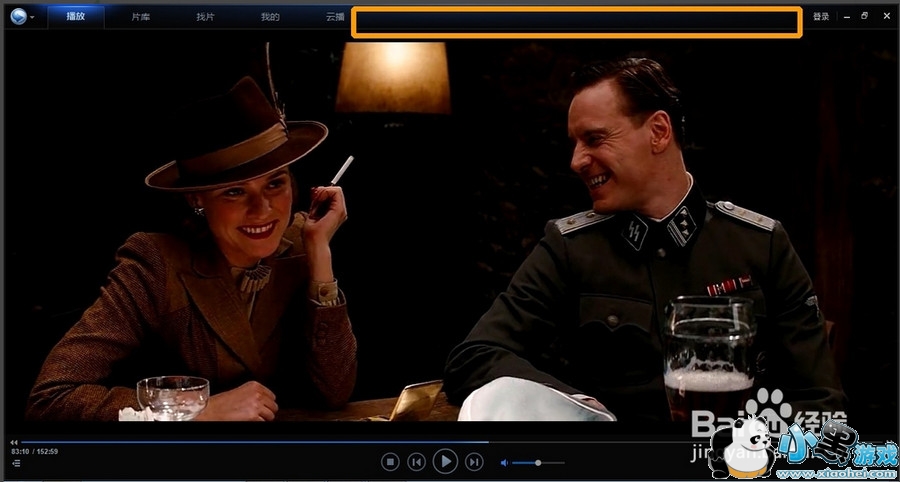Screen dimensions: 900x482
Task: Open the 云播 tab
Action: click(335, 17)
